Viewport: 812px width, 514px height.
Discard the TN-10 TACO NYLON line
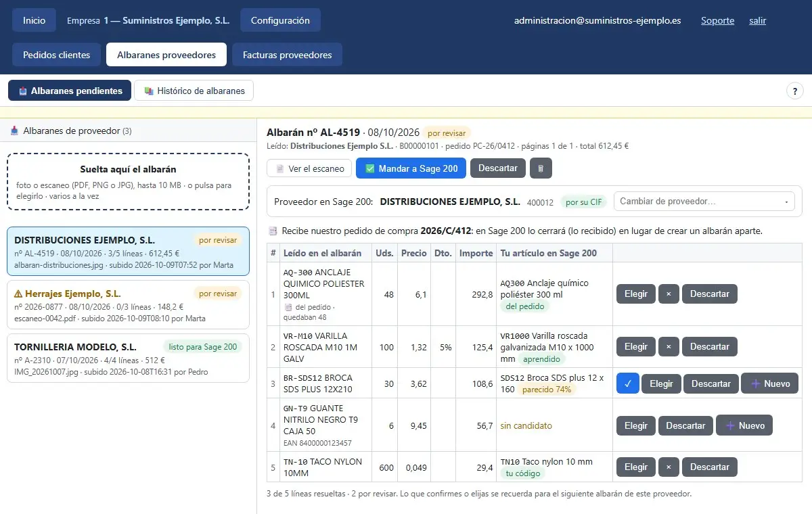click(710, 467)
